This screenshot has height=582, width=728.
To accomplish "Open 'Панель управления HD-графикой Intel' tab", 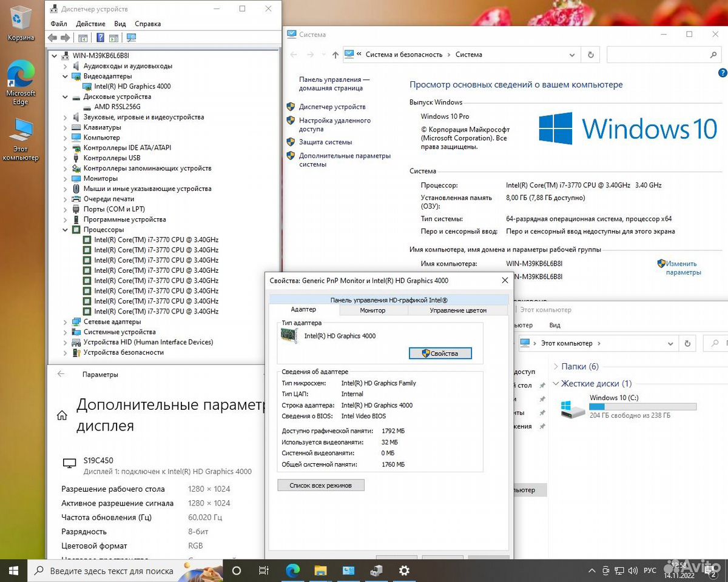I will click(x=389, y=299).
